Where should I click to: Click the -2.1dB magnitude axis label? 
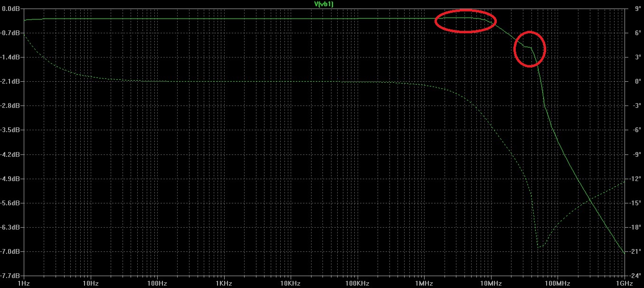click(x=10, y=81)
